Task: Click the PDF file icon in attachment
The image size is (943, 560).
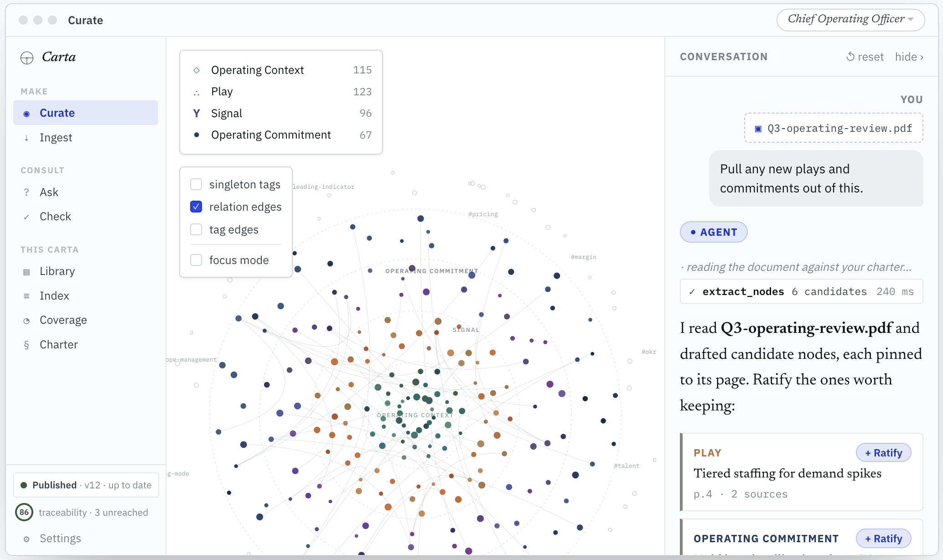Action: 758,129
